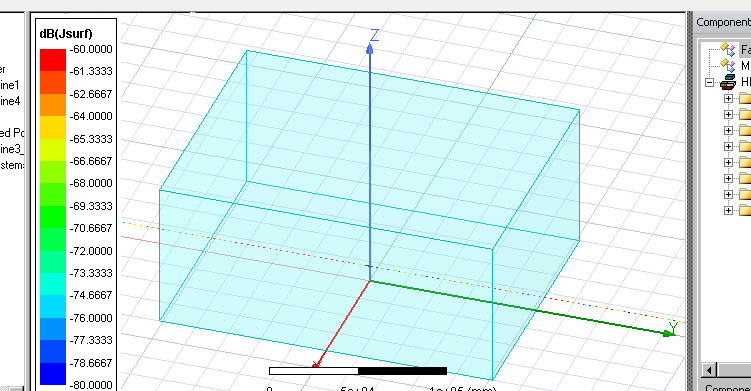This screenshot has height=391, width=751.
Task: Expand the last folder in the component tree
Action: tap(728, 210)
